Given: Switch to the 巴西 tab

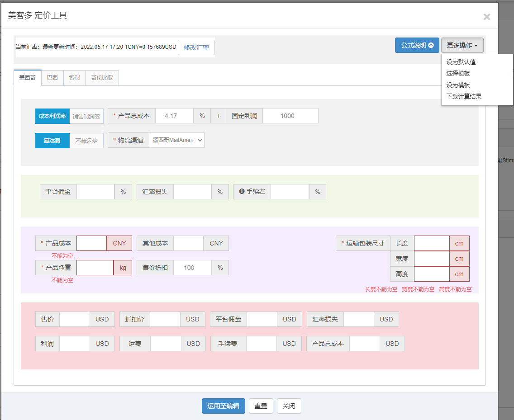Looking at the screenshot, I should pos(52,78).
